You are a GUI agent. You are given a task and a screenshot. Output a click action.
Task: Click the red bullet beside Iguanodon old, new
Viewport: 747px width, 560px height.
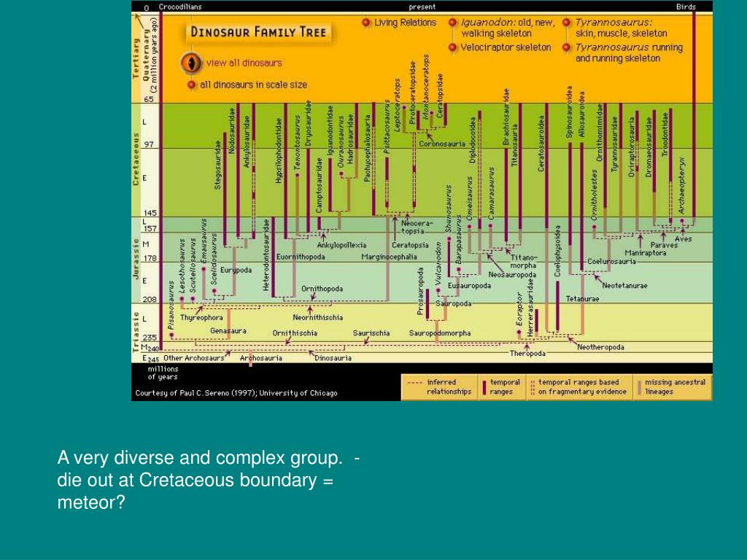coord(452,23)
